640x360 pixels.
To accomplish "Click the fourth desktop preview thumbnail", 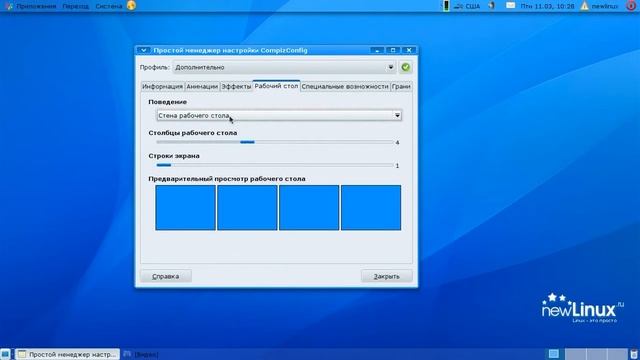I will (x=371, y=208).
